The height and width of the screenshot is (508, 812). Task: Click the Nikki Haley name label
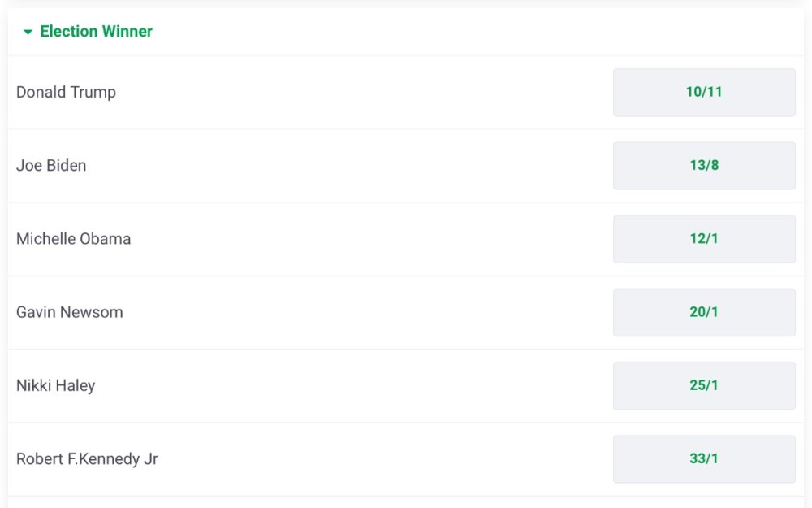pos(55,385)
